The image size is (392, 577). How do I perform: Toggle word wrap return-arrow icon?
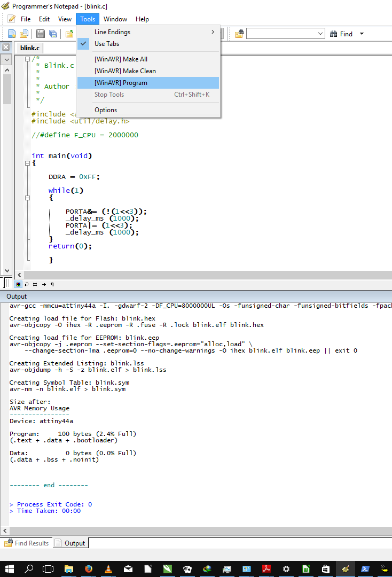tap(27, 284)
